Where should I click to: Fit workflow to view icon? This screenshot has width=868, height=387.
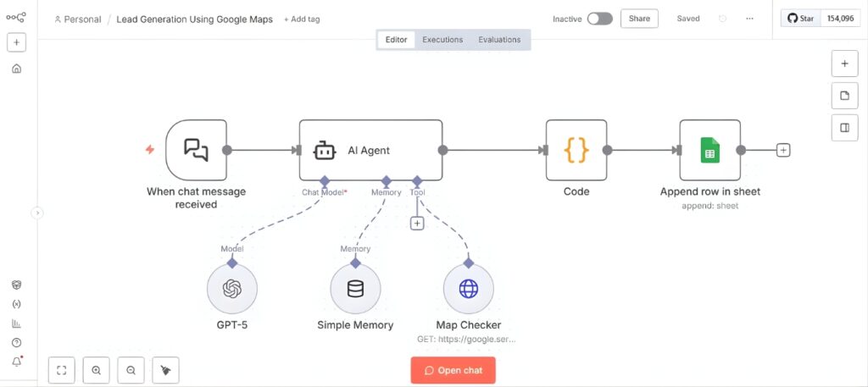62,370
